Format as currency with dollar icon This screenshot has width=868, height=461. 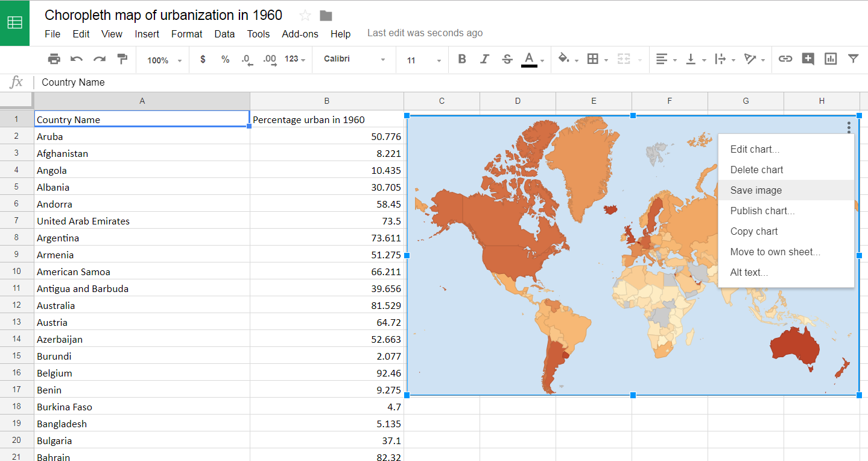[x=203, y=59]
